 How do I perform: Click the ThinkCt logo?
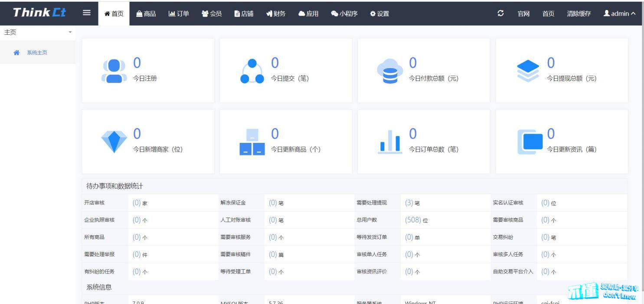[39, 13]
